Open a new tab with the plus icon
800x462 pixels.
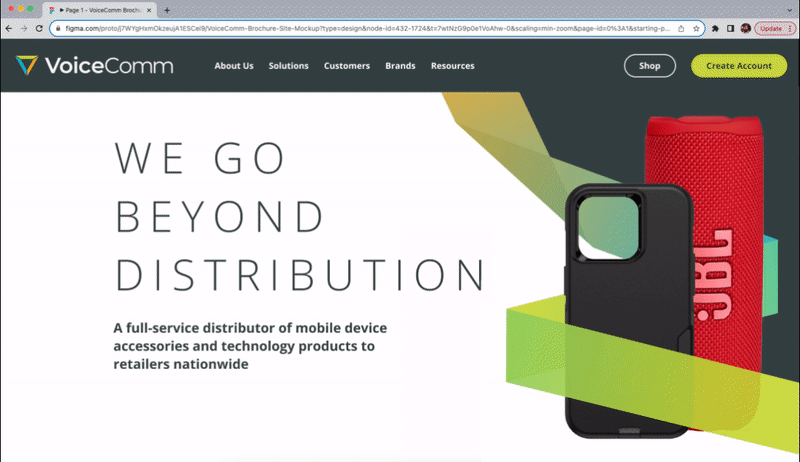167,10
